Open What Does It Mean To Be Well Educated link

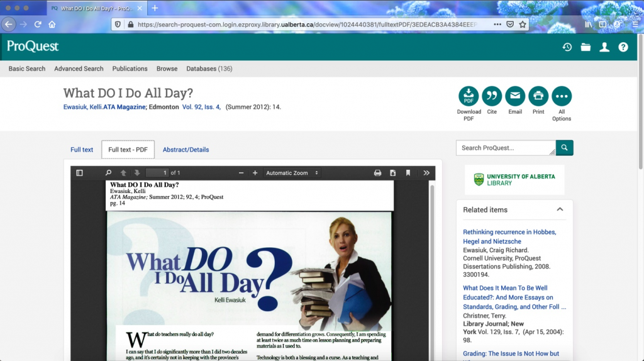coord(514,297)
